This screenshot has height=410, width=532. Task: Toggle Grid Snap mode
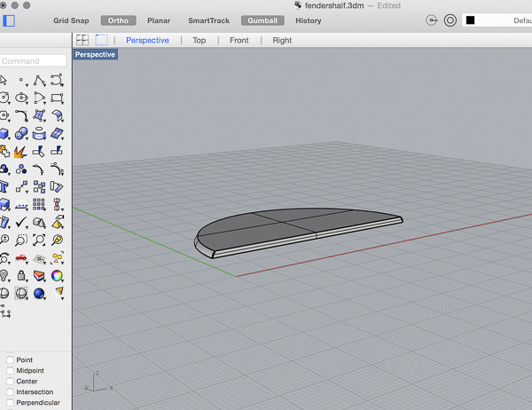71,20
